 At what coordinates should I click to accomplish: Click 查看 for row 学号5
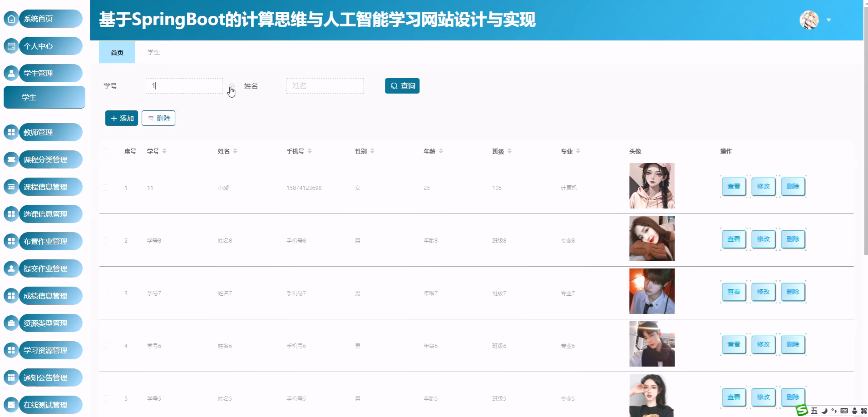(x=734, y=397)
